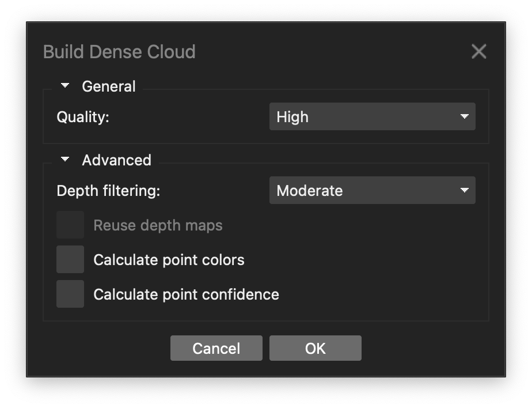
Task: Close the Build Dense Cloud dialog
Action: tap(478, 52)
